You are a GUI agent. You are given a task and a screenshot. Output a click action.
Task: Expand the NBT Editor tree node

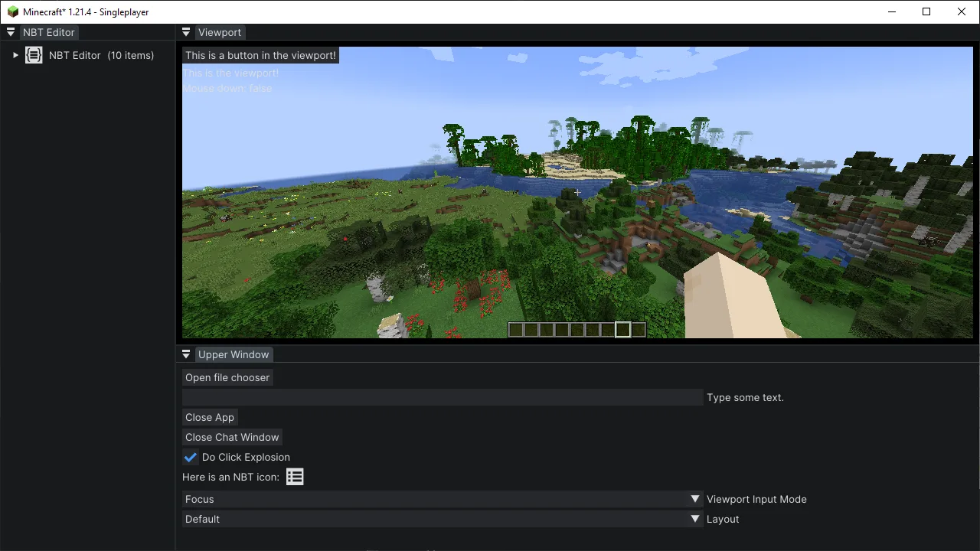click(15, 55)
